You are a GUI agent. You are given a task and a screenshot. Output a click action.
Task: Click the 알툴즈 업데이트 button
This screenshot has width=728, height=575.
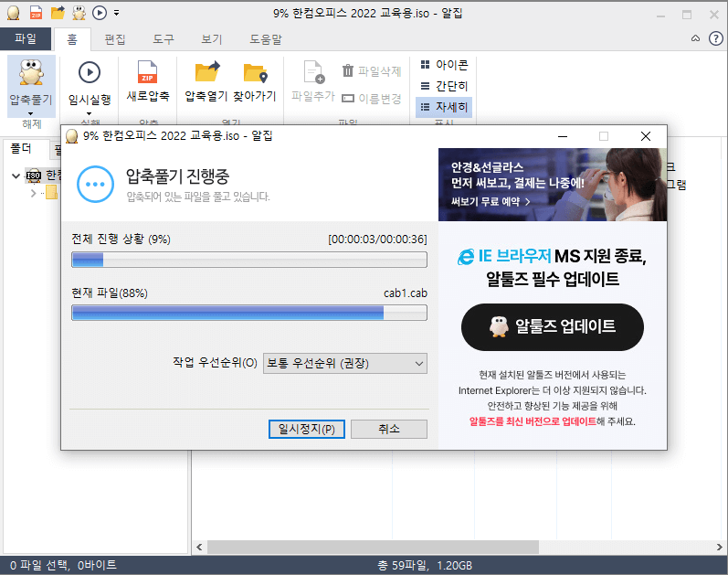pos(553,326)
